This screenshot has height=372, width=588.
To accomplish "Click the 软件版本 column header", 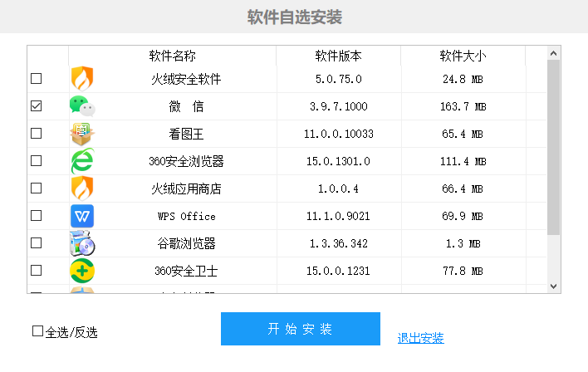I will pos(339,56).
